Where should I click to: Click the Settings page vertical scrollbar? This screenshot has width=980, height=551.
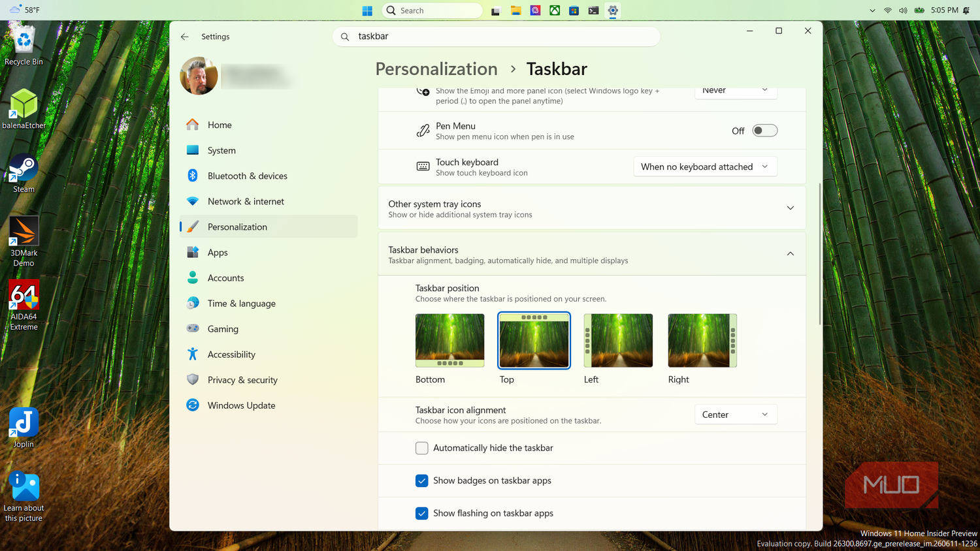[820, 255]
